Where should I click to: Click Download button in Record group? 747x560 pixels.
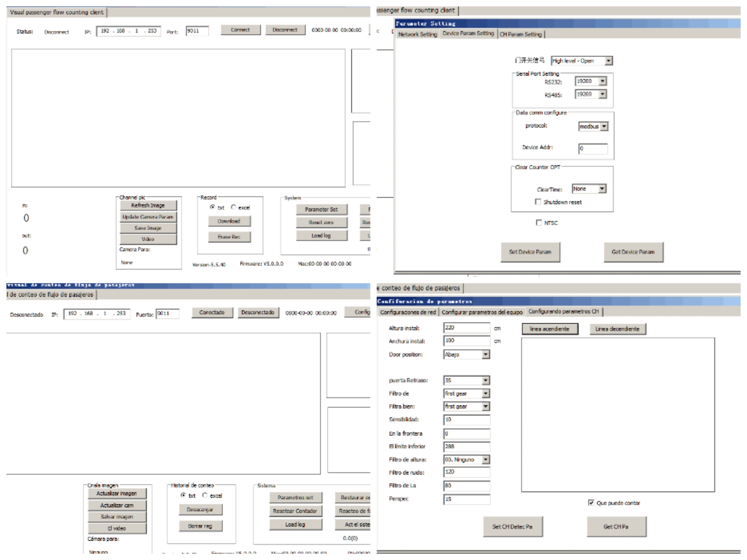[x=229, y=221]
